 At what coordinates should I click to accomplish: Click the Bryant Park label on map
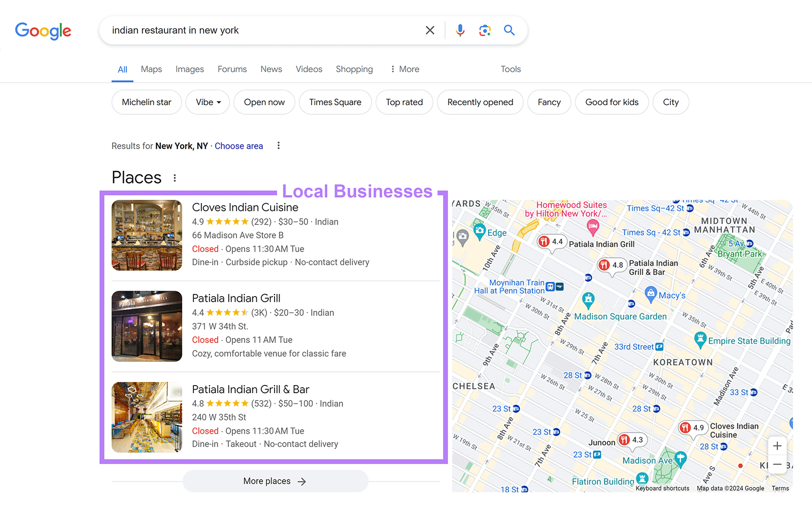(739, 253)
